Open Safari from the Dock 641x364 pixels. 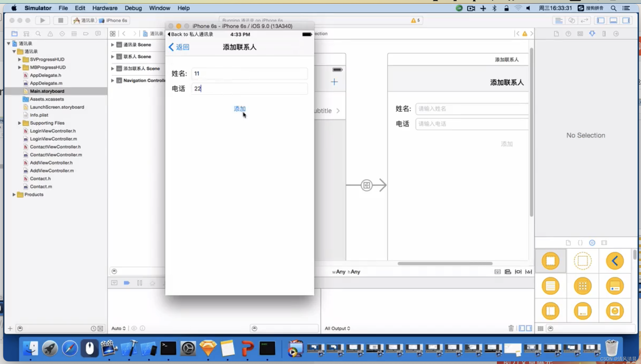[x=70, y=348]
